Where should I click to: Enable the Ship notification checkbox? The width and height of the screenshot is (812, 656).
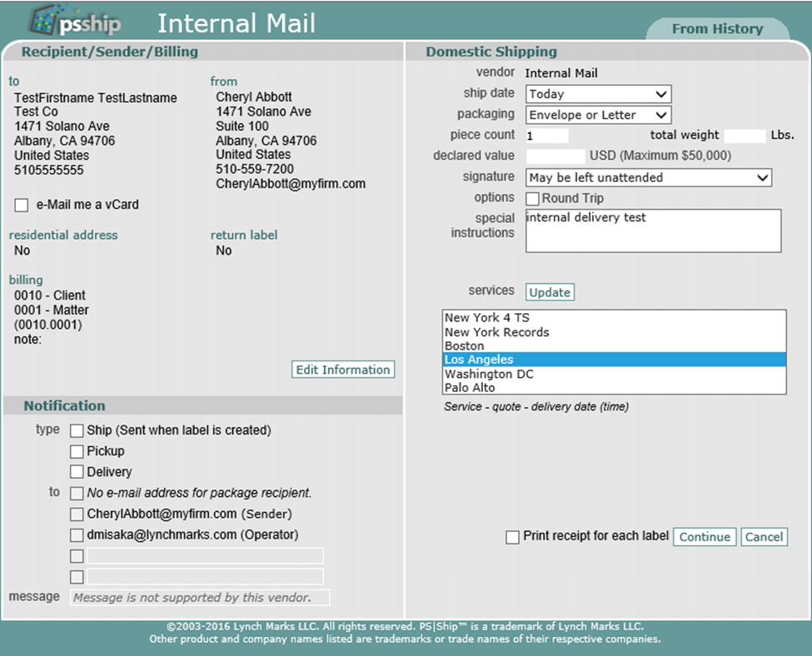pos(77,430)
